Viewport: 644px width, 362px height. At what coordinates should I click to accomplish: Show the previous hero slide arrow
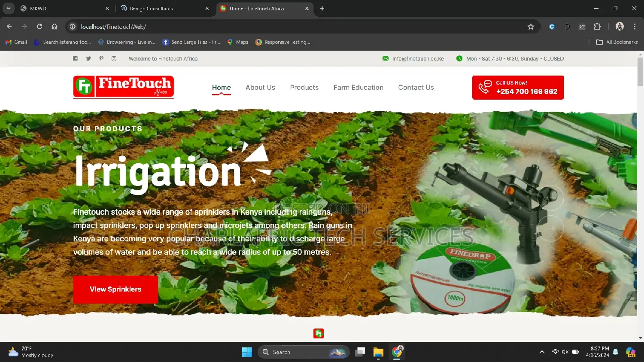pos(550,198)
